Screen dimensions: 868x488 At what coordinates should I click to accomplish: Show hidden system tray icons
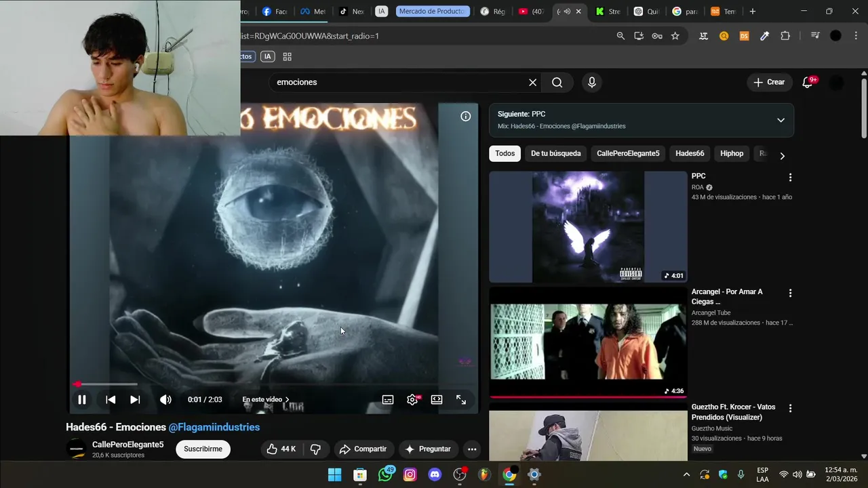pyautogui.click(x=686, y=475)
